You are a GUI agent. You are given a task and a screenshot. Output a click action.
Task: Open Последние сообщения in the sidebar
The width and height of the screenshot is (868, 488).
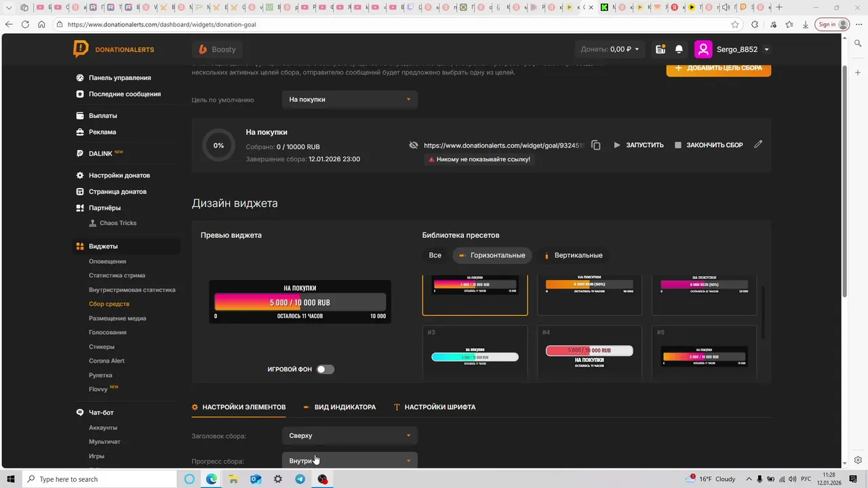pyautogui.click(x=125, y=94)
